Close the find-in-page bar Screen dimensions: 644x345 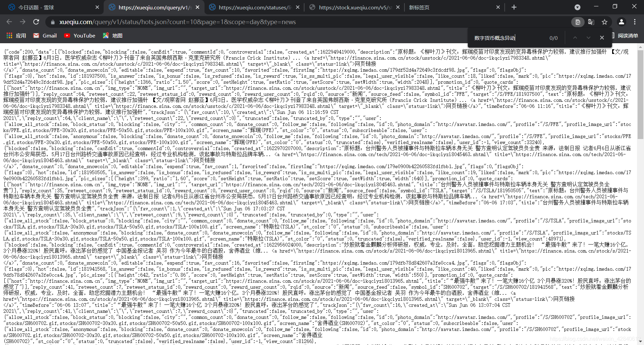(x=602, y=38)
